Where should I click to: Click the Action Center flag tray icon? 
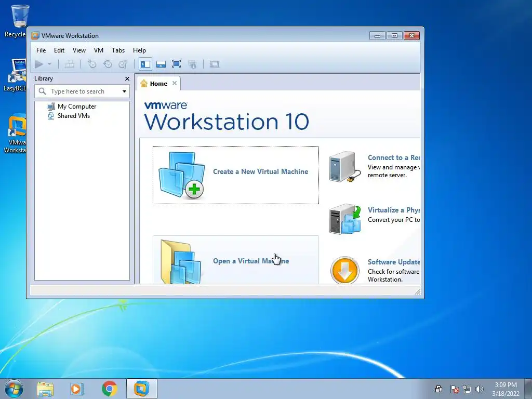click(454, 389)
